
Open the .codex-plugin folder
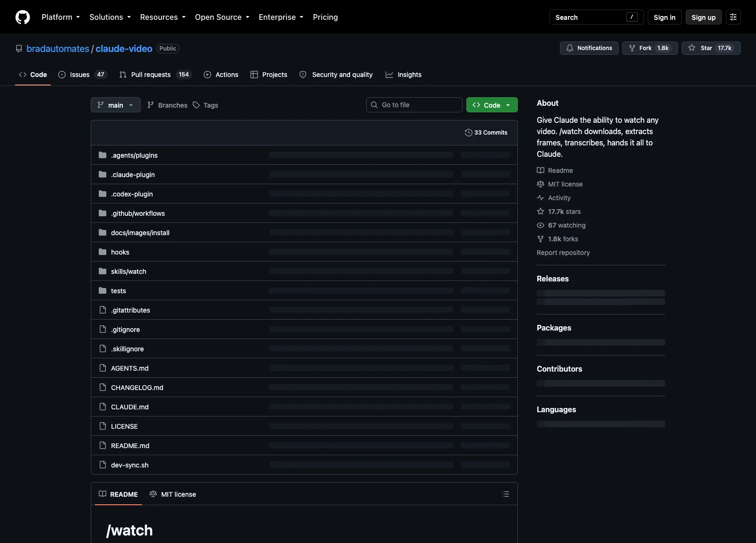pos(132,194)
